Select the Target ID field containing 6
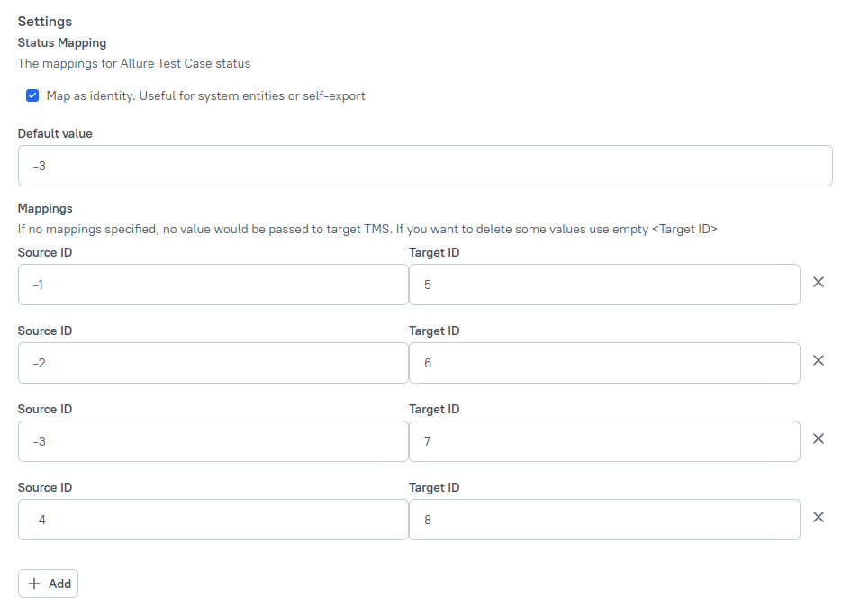This screenshot has height=616, width=851. pyautogui.click(x=603, y=362)
